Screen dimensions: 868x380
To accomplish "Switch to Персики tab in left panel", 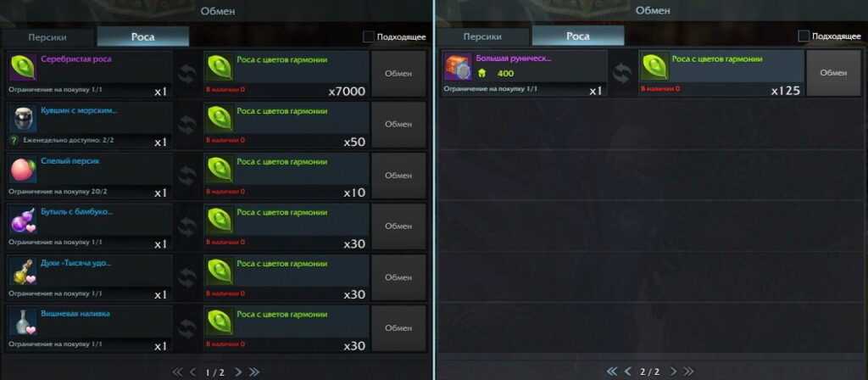I will point(48,37).
